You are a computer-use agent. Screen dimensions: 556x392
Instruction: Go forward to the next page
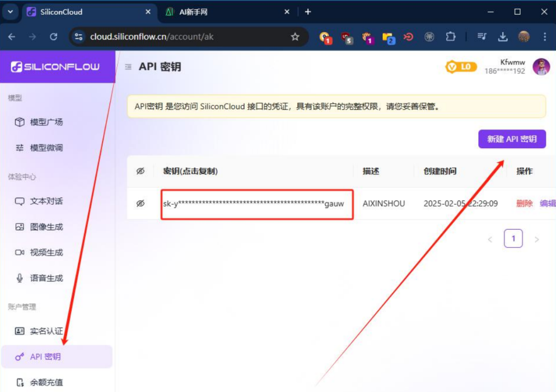(x=33, y=36)
